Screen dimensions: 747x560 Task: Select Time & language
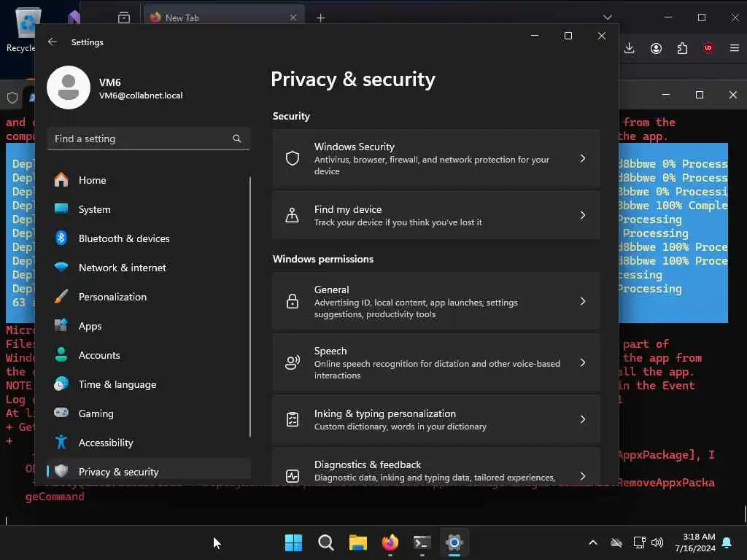(149, 384)
